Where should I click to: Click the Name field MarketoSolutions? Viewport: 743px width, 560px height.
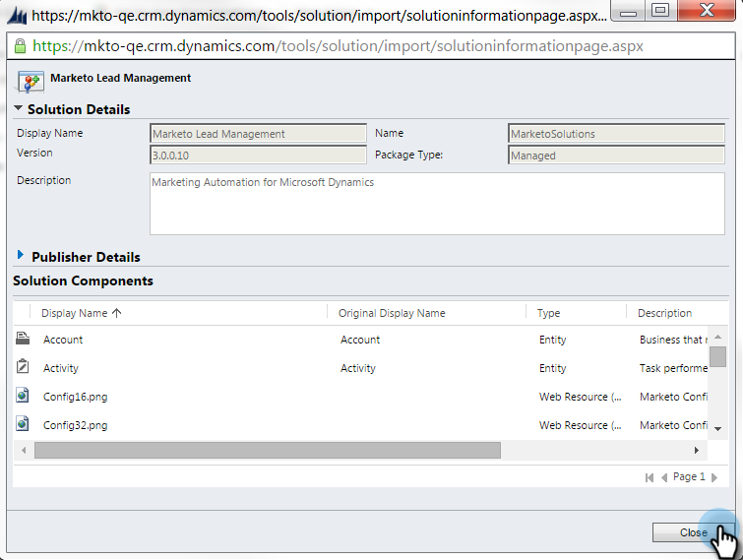tap(616, 134)
